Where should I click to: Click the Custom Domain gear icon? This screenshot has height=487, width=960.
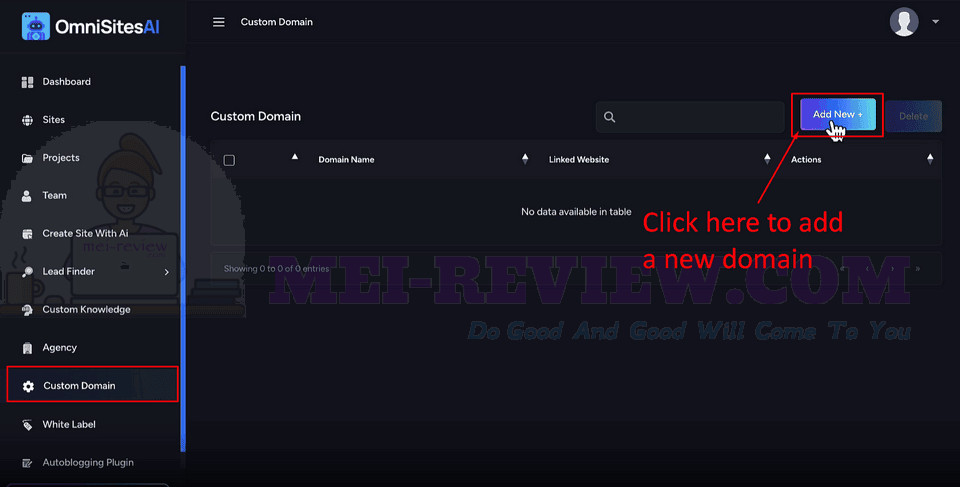28,387
